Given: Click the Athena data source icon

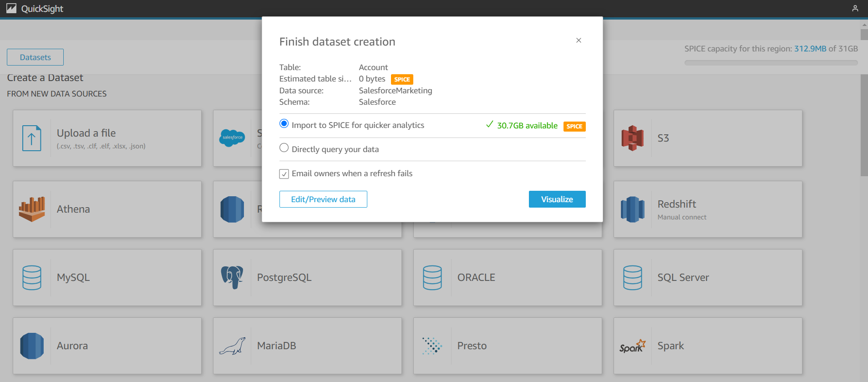Looking at the screenshot, I should tap(32, 209).
